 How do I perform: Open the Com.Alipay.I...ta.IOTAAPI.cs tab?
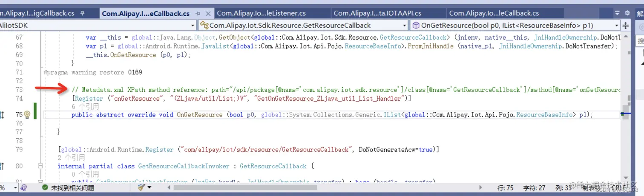click(x=377, y=13)
